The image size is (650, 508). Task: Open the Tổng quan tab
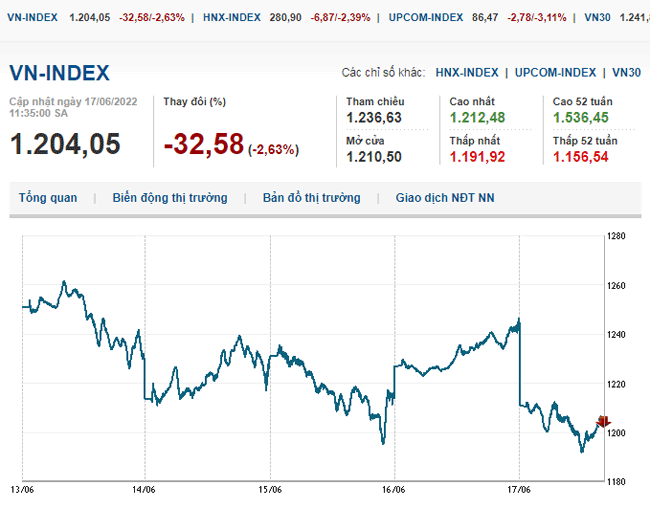click(x=48, y=198)
